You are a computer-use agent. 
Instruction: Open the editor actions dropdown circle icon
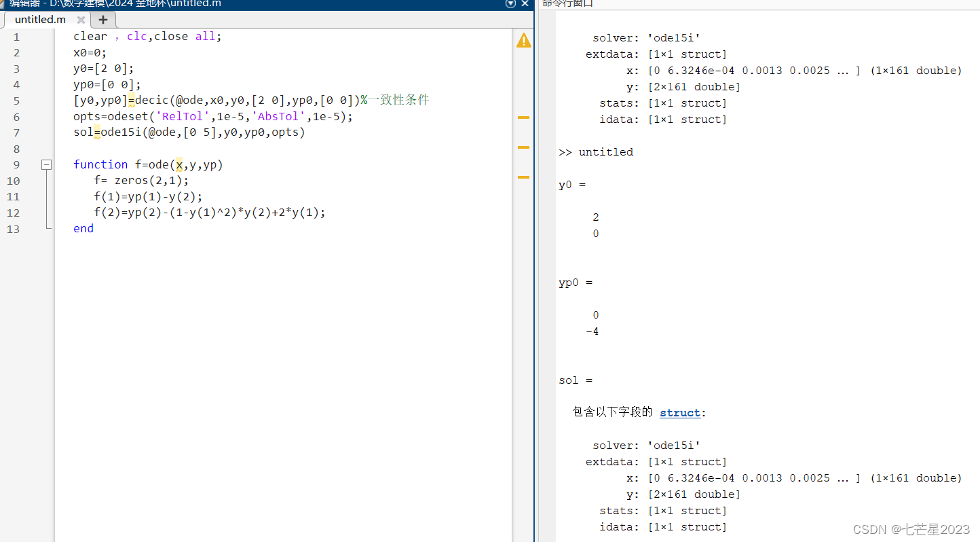pos(510,4)
